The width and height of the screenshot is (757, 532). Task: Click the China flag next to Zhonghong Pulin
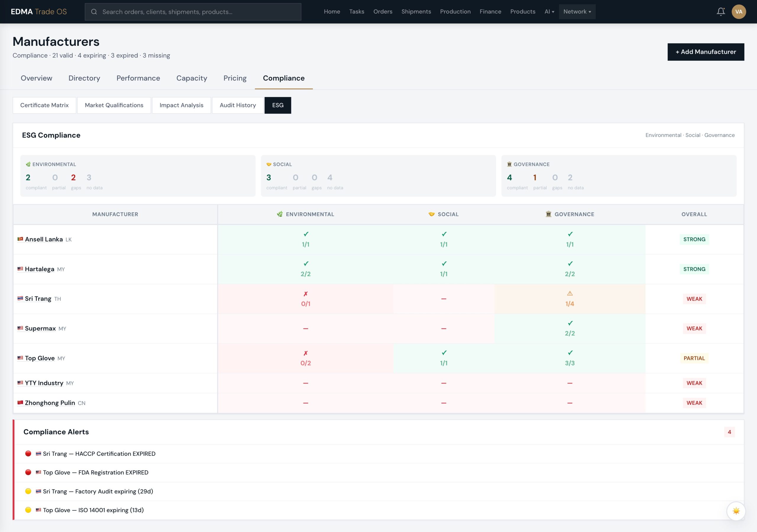tap(20, 402)
